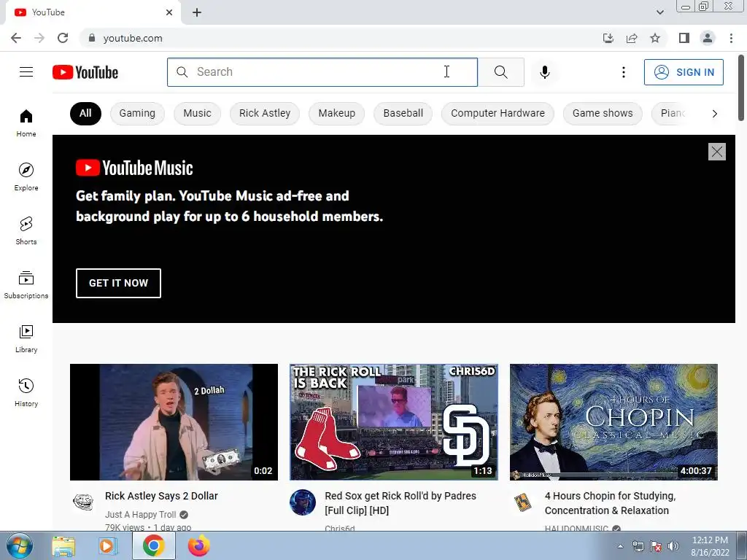Open the Just A Happy Troll channel name
Viewport: 747px width, 560px height.
(141, 514)
